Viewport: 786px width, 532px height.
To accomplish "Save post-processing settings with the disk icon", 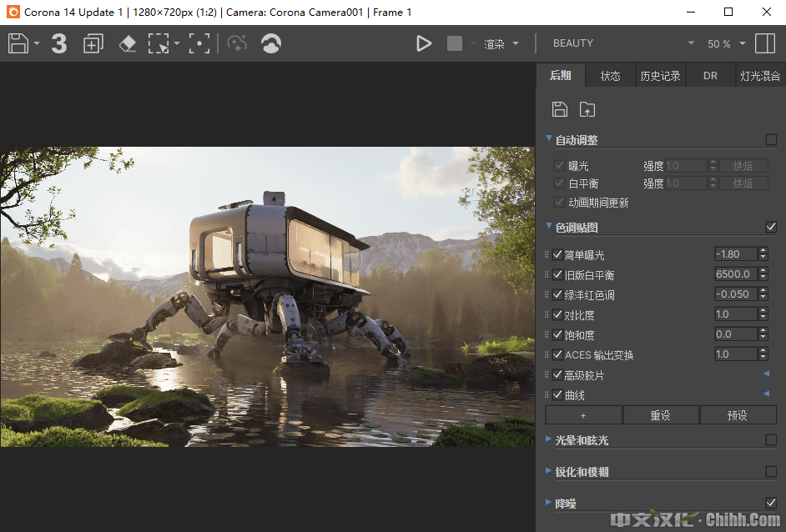I will pyautogui.click(x=560, y=109).
